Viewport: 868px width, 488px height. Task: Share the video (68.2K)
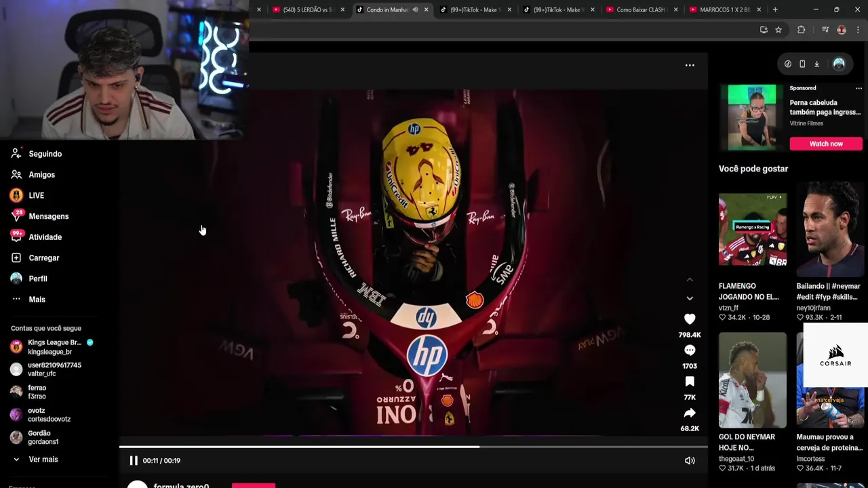[x=690, y=413]
